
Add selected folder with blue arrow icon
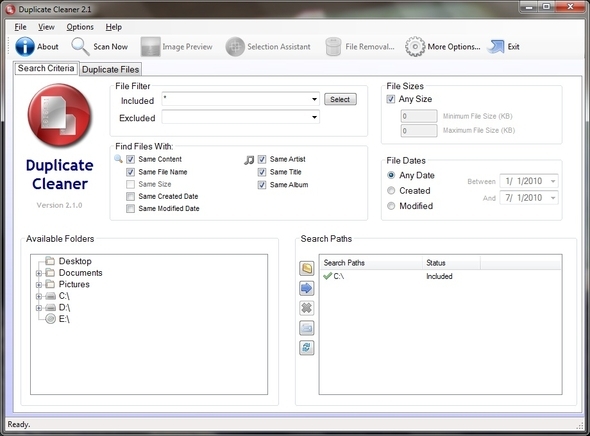point(306,289)
